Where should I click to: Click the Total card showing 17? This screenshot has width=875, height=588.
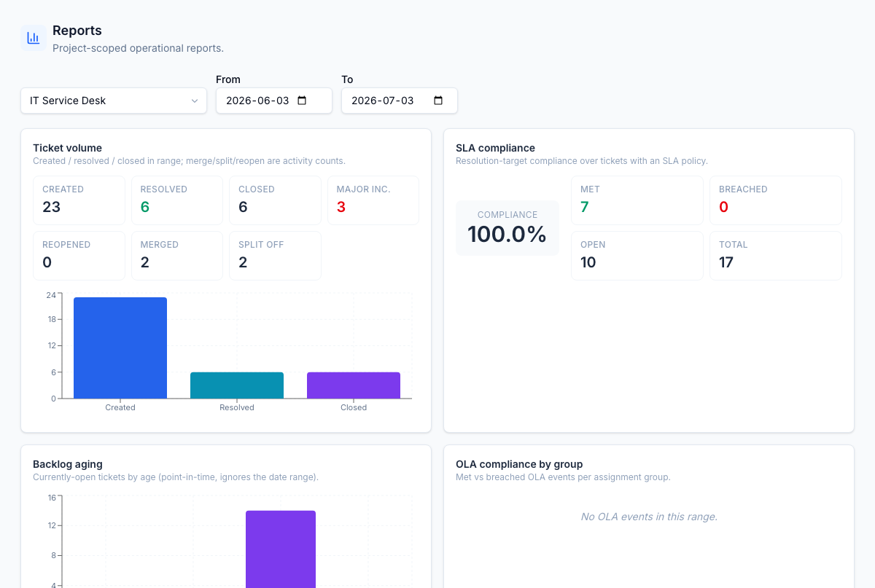(x=776, y=256)
